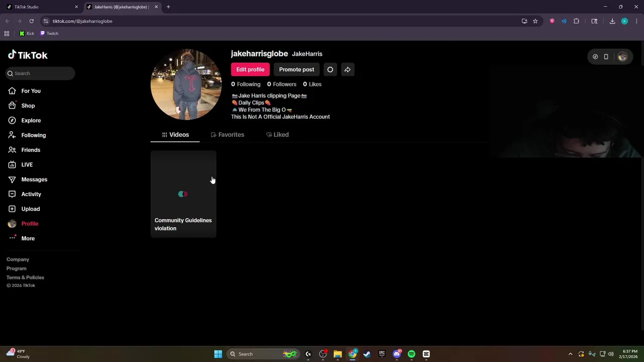The image size is (644, 362).
Task: Click the share profile arrow icon
Action: coord(347,69)
